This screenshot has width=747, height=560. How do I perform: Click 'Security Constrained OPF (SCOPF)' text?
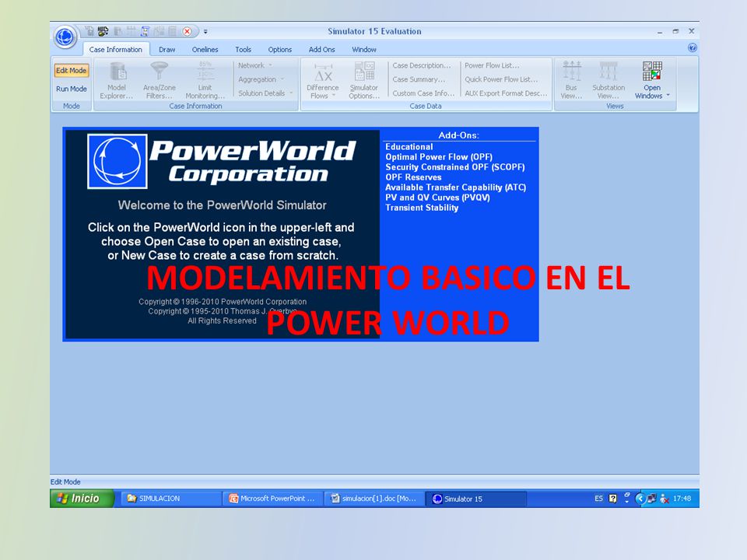point(455,167)
